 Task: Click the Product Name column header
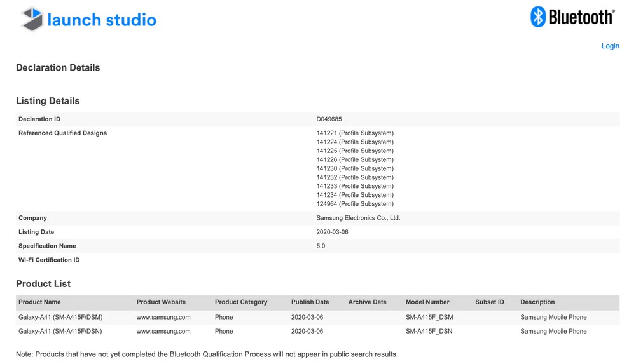[39, 302]
